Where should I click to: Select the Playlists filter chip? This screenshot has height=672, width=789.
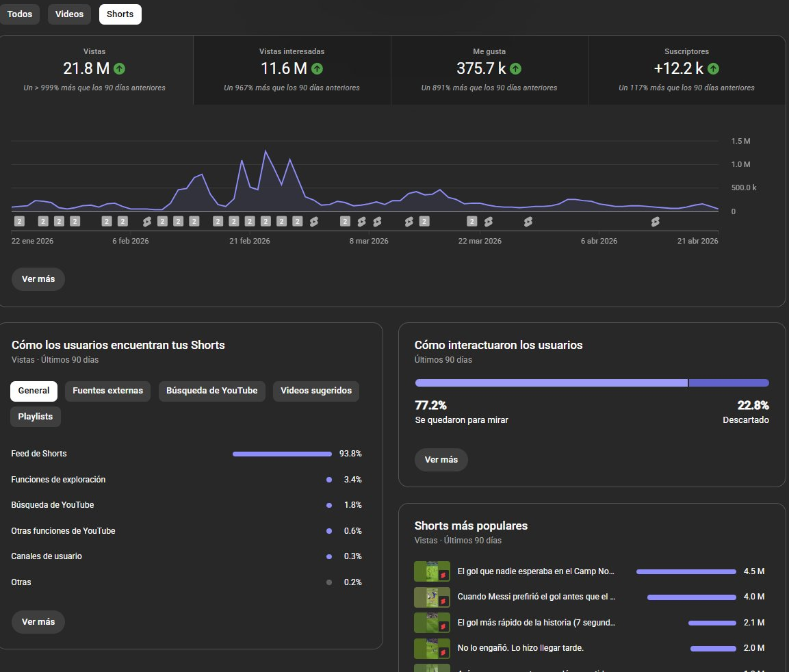pos(36,417)
